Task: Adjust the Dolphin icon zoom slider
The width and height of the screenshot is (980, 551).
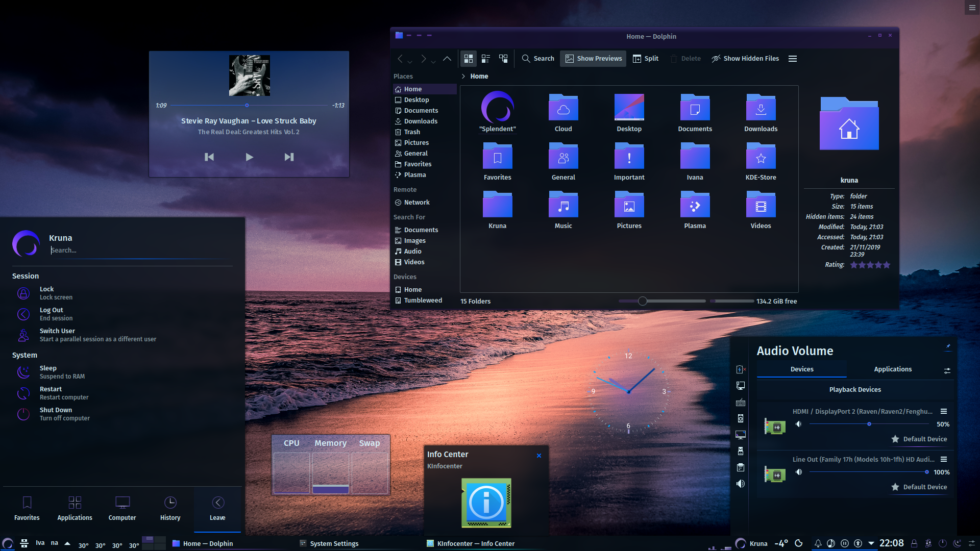Action: 643,301
